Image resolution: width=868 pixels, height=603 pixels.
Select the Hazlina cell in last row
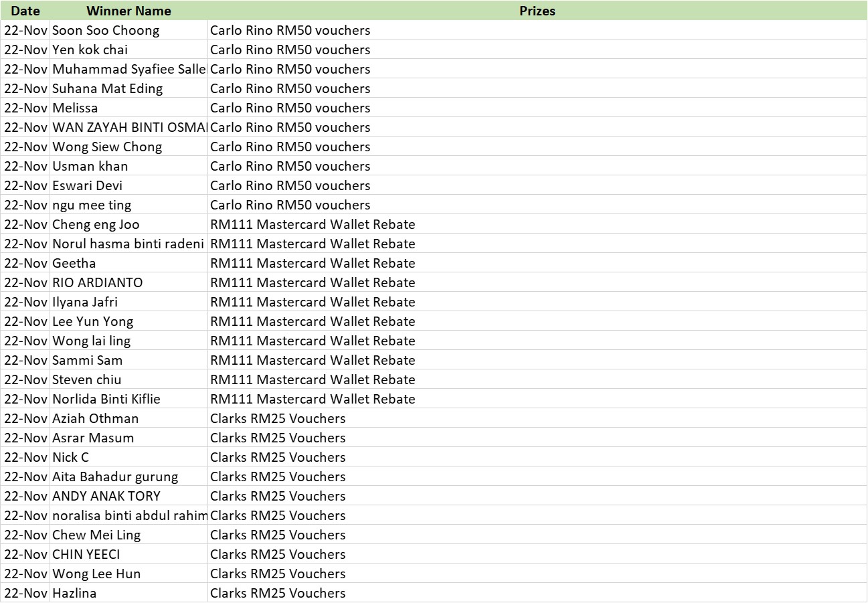(74, 593)
